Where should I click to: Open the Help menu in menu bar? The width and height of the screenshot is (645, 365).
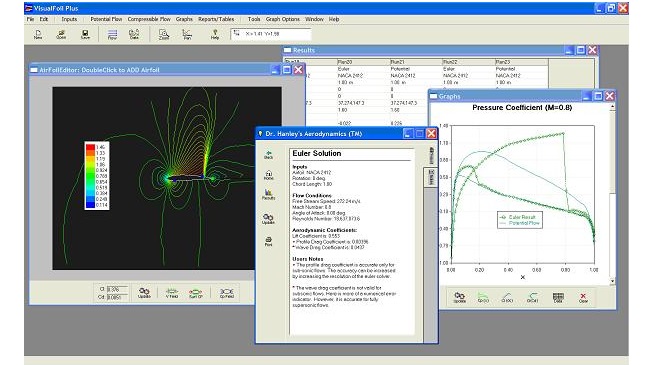click(x=334, y=19)
